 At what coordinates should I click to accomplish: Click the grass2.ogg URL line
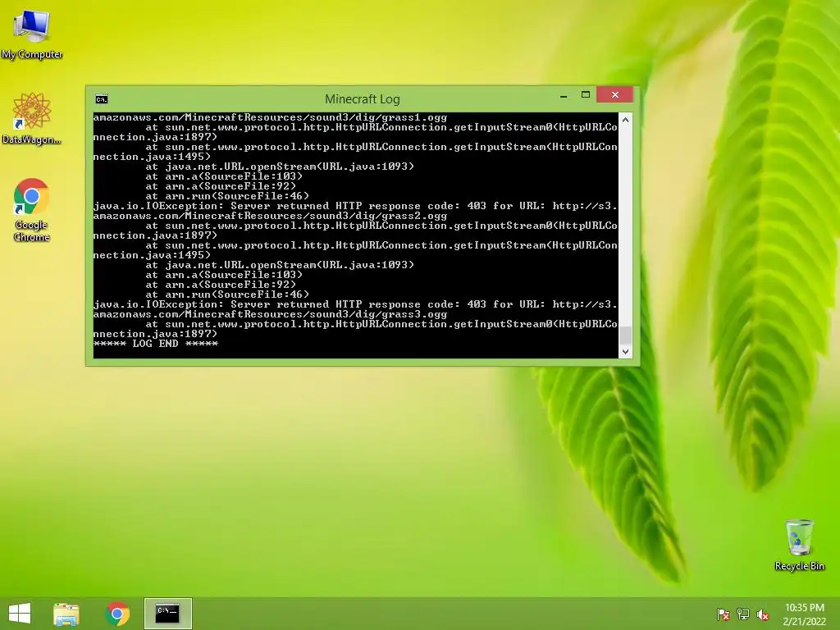pyautogui.click(x=270, y=216)
